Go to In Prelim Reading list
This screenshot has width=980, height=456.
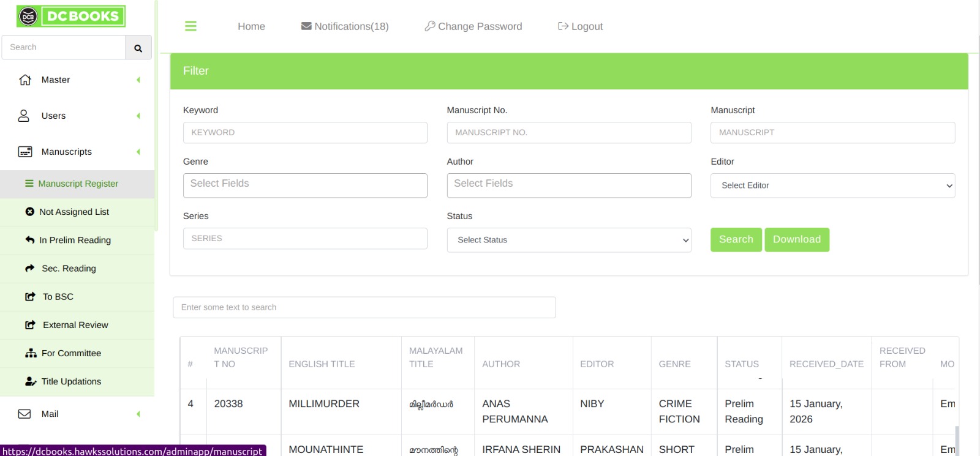pos(75,240)
